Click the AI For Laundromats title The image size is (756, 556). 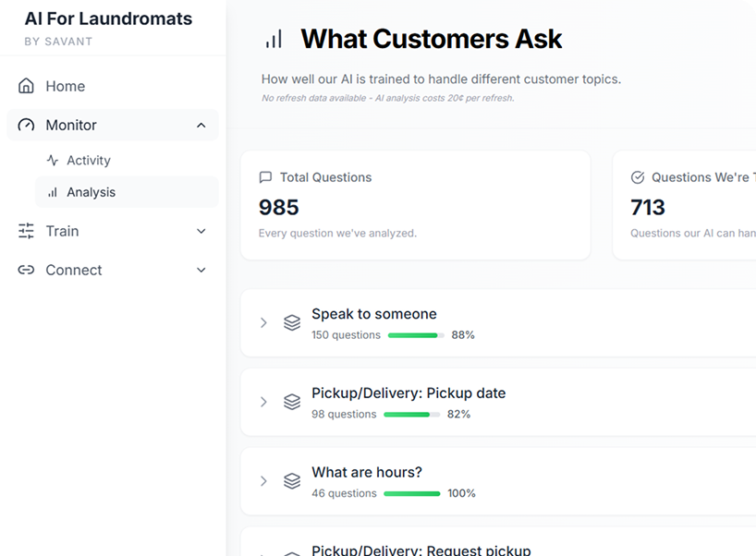tap(108, 18)
